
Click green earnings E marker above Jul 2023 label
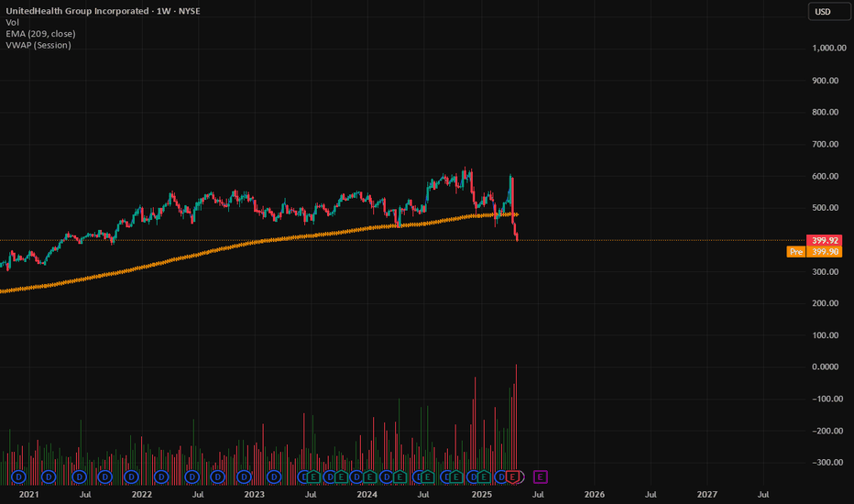click(x=313, y=477)
